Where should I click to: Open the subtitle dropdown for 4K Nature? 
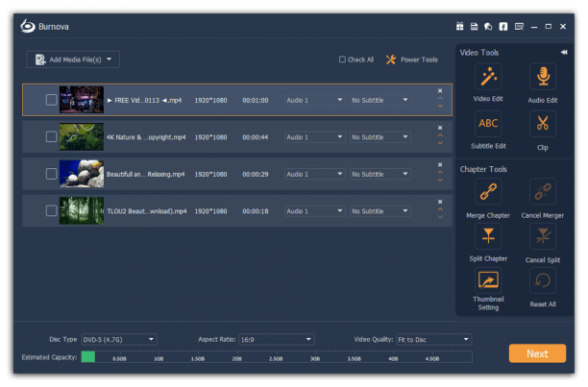pos(380,137)
